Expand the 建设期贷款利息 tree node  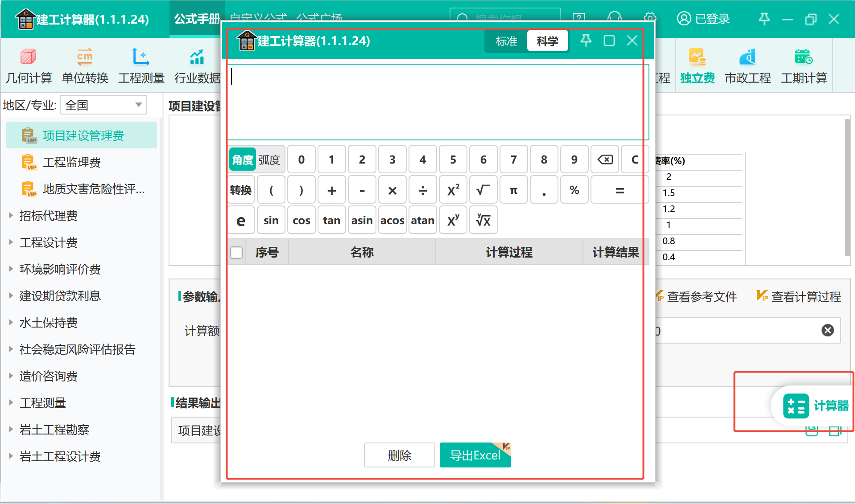point(11,296)
